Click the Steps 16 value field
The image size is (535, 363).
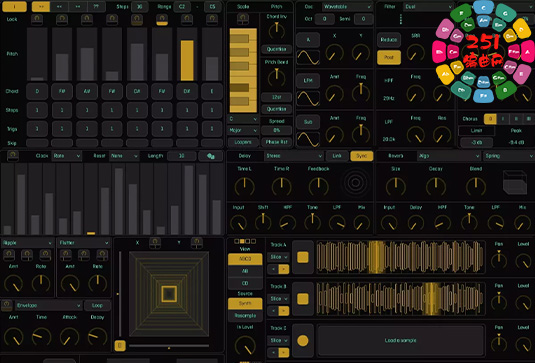[x=140, y=6]
